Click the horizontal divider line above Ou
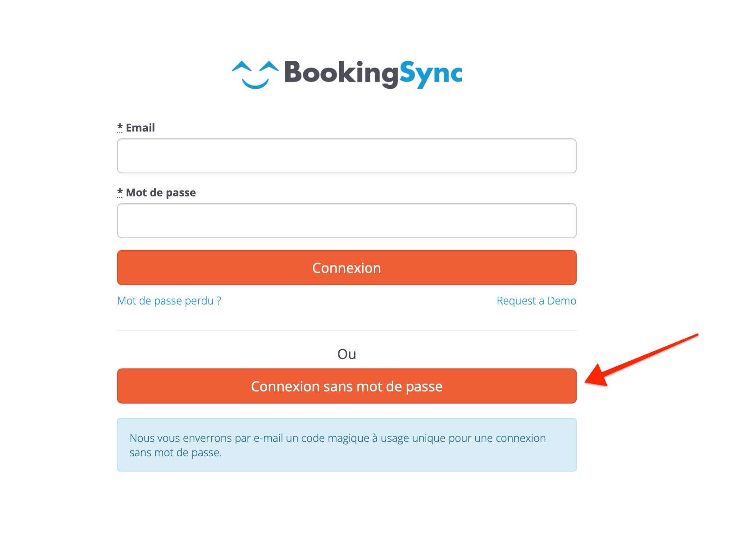Viewport: 756px width, 536px height. (346, 331)
